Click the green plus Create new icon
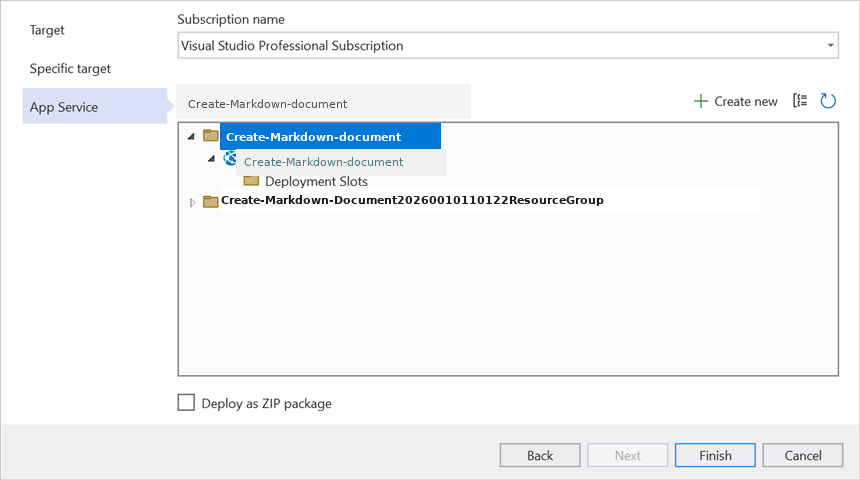860x480 pixels. click(700, 101)
